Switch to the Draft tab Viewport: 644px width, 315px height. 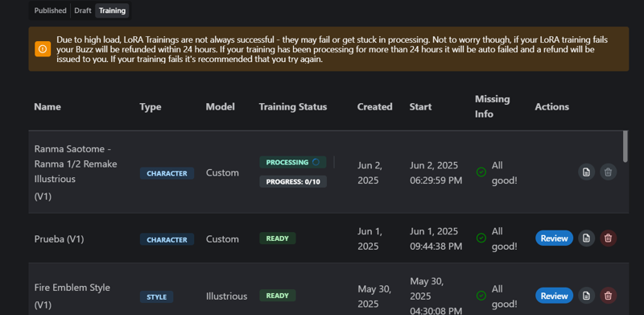[83, 10]
